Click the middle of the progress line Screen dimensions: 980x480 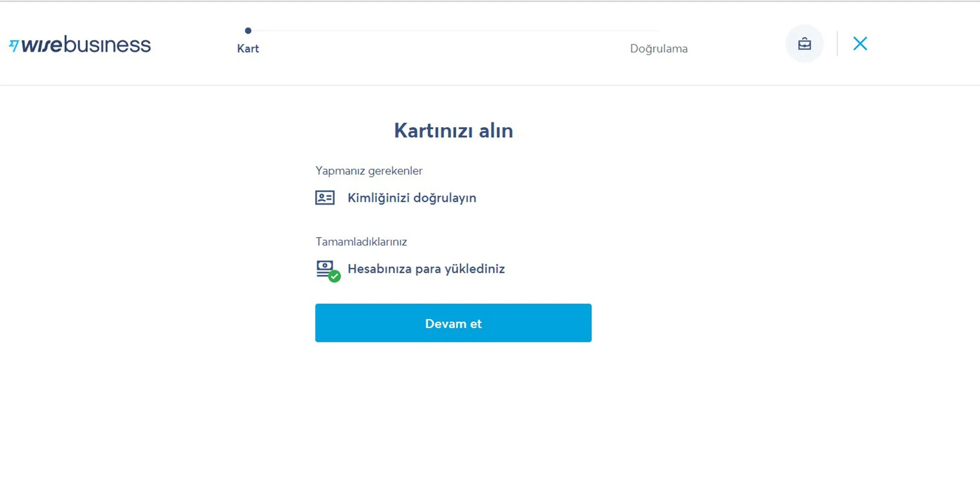(x=453, y=31)
